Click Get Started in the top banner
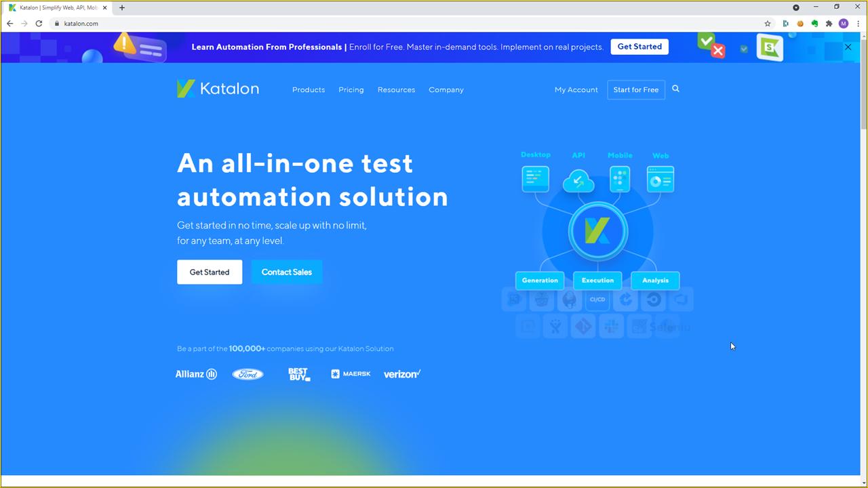Image resolution: width=868 pixels, height=488 pixels. (x=639, y=47)
